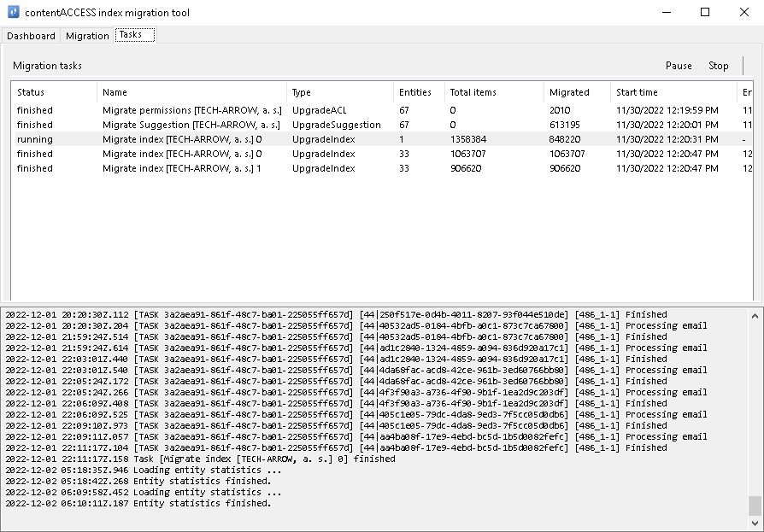
Task: Maximize the migration tool window
Action: [705, 13]
